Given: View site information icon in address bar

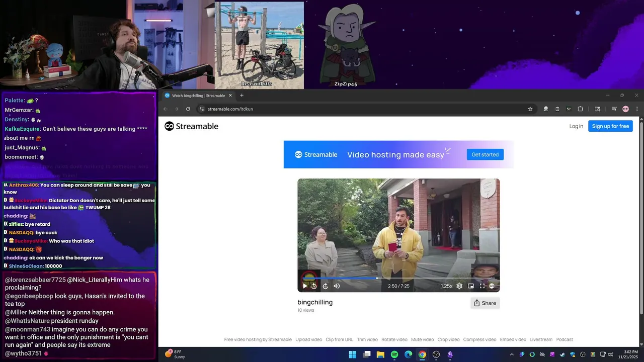Looking at the screenshot, I should pyautogui.click(x=201, y=109).
